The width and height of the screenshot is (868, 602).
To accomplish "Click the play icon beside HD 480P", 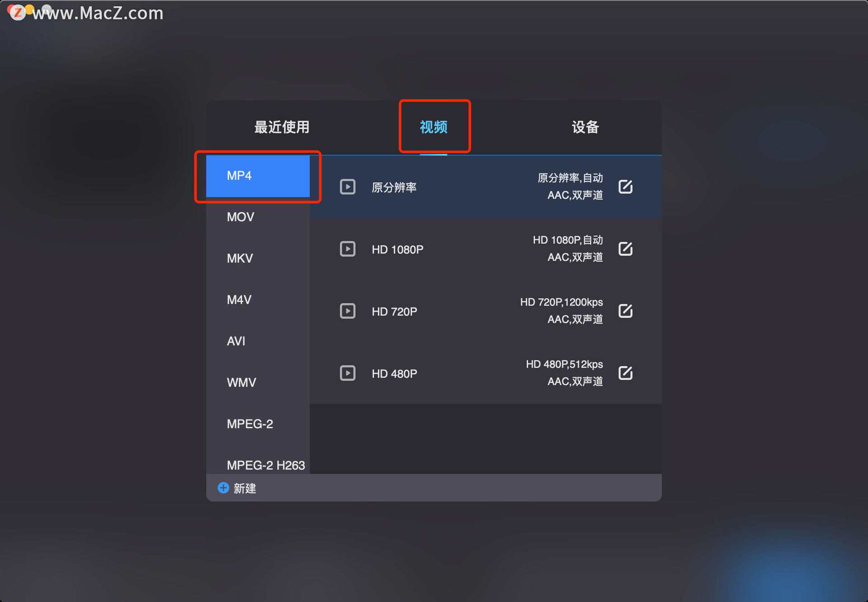I will click(347, 373).
